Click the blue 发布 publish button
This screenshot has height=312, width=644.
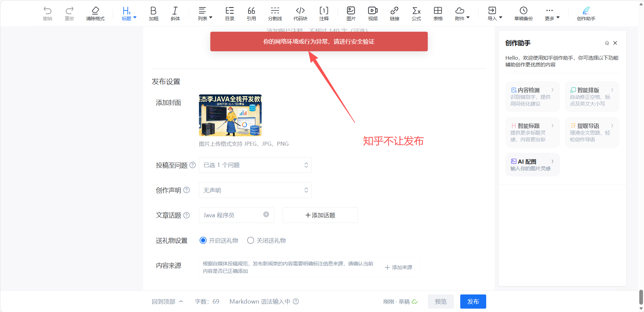point(473,302)
